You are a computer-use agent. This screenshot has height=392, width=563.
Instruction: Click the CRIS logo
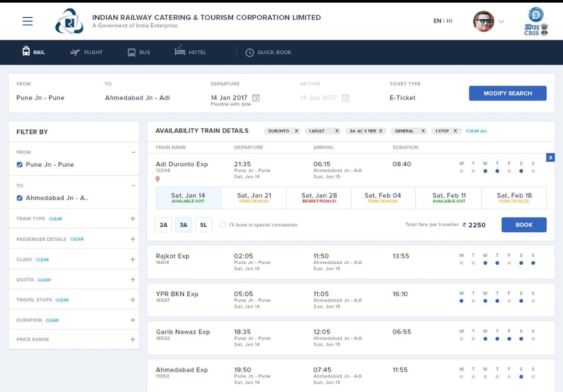pos(536,21)
